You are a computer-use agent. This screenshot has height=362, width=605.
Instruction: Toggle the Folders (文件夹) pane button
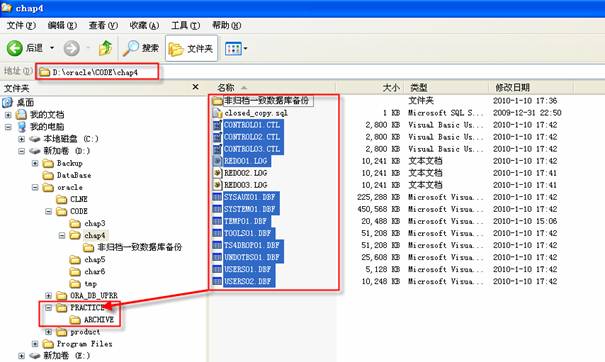[x=191, y=48]
